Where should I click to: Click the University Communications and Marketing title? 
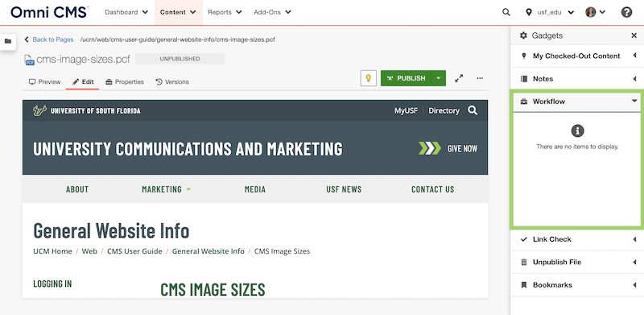188,148
